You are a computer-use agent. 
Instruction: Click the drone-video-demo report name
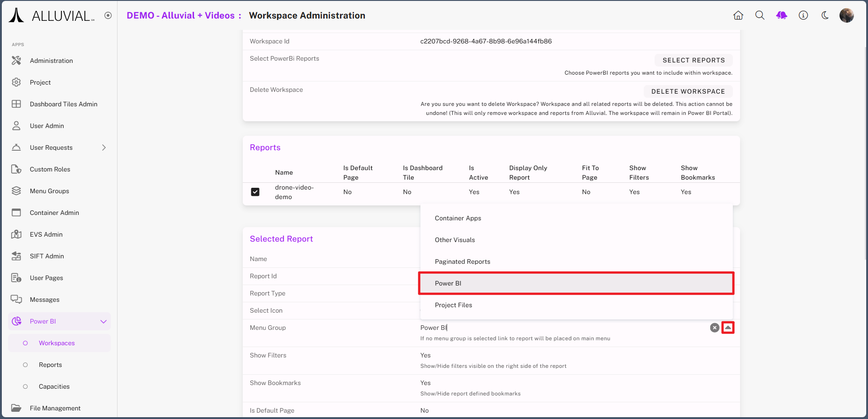294,192
